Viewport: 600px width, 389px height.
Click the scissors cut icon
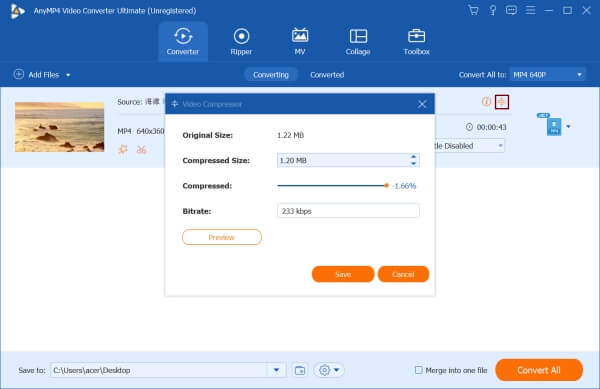(142, 149)
